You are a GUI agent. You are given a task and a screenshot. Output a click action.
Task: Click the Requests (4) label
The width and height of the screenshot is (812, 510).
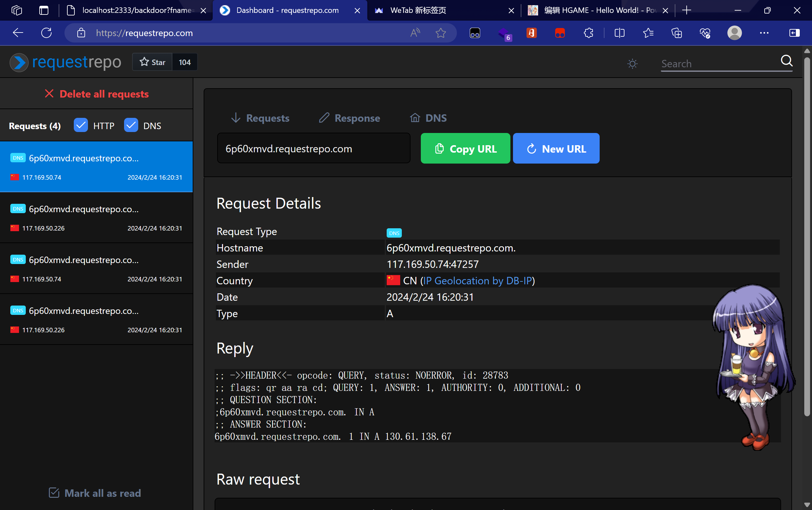tap(35, 126)
